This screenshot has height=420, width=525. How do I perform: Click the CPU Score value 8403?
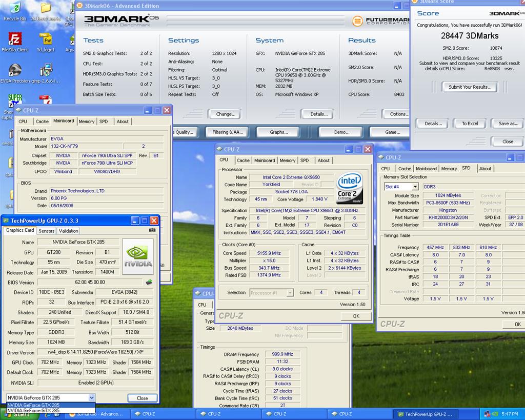point(399,94)
